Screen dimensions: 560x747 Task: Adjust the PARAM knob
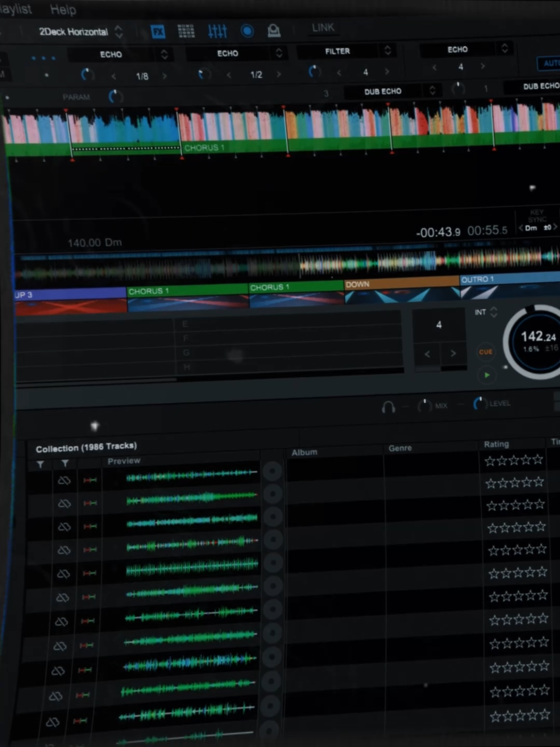tap(115, 96)
